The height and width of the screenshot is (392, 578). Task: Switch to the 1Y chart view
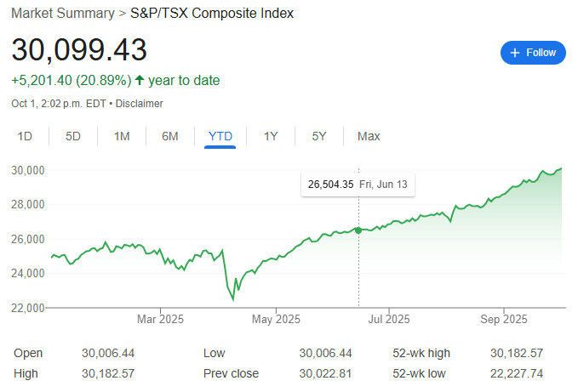coord(271,136)
